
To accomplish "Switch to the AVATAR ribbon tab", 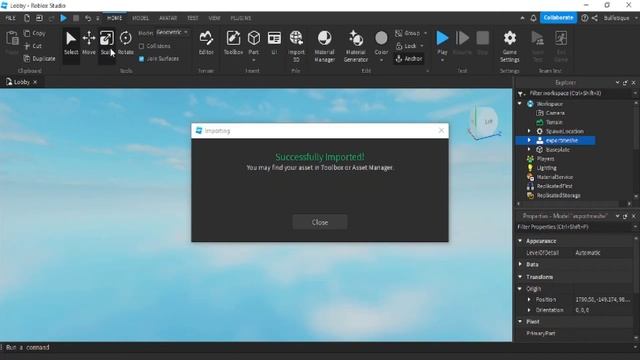I will click(168, 18).
